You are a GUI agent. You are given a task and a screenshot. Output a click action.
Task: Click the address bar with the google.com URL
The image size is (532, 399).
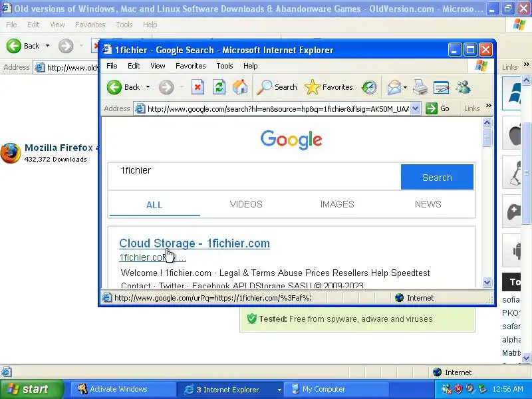[x=277, y=108]
